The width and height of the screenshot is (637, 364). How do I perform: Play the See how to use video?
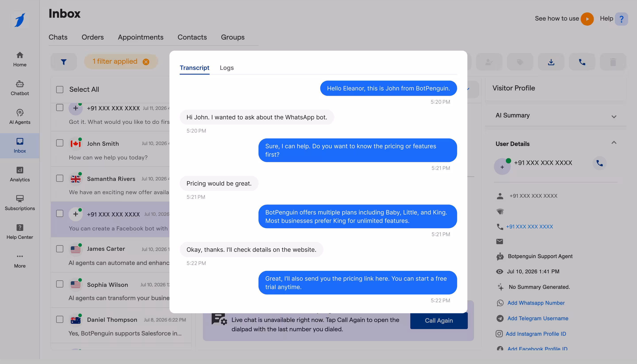[x=587, y=19]
